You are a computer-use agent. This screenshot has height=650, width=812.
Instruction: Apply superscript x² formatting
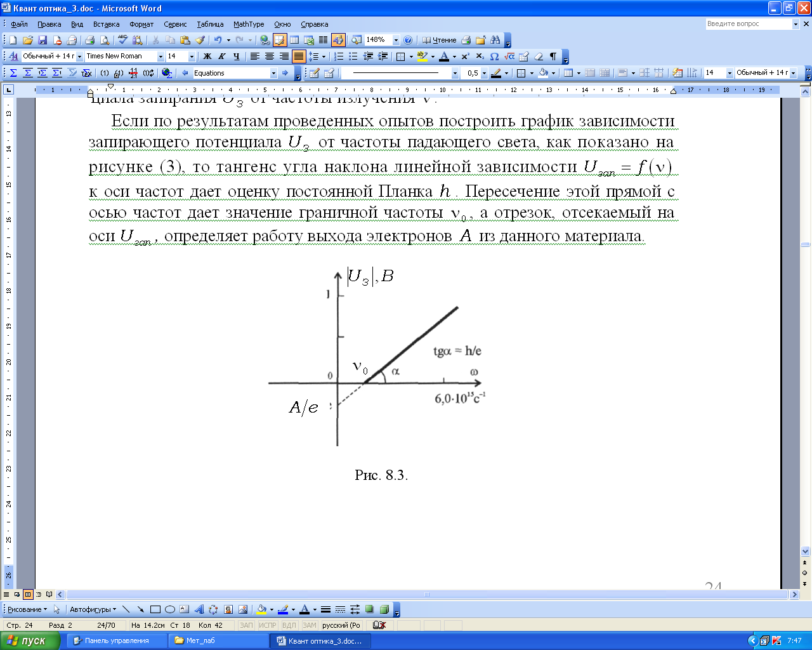pyautogui.click(x=465, y=56)
